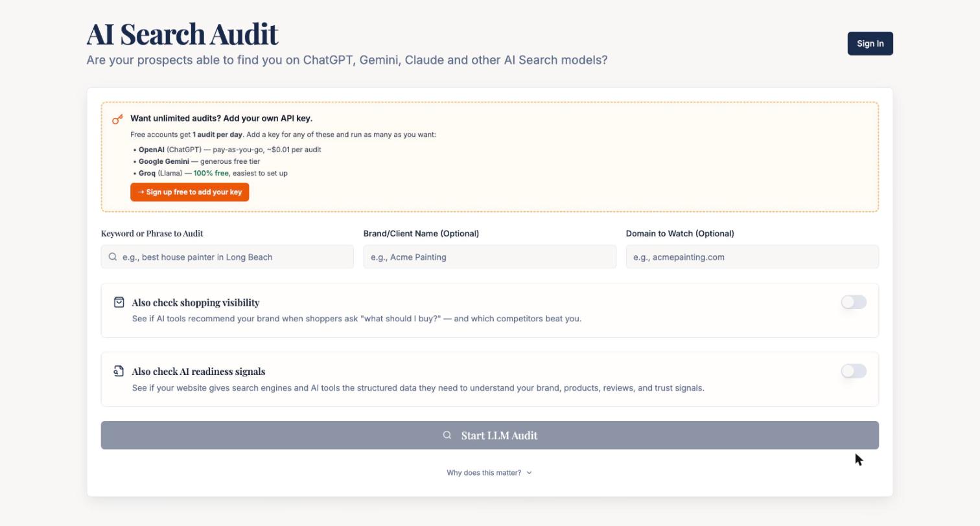The width and height of the screenshot is (980, 526).
Task: Open the "Why does this matter?" link text
Action: 484,473
